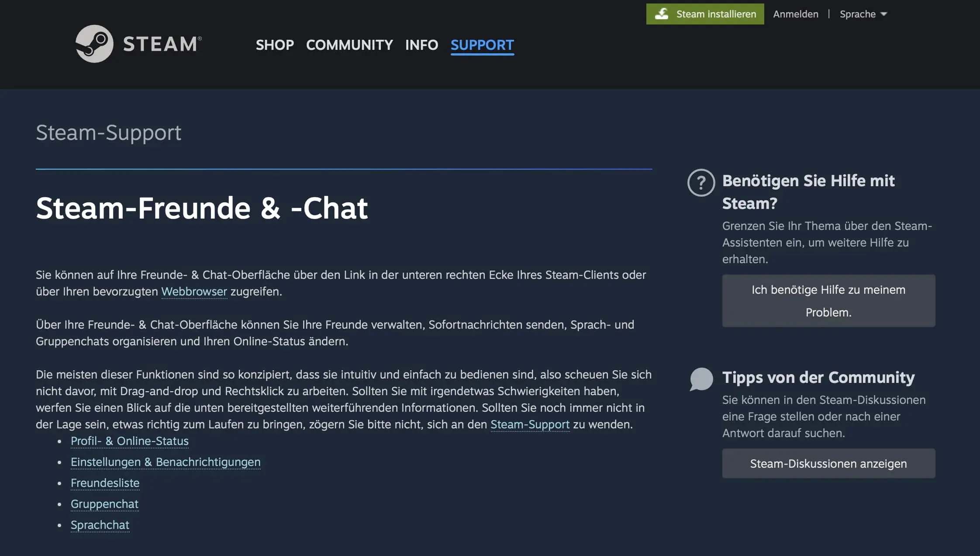Open the SHOP menu
Screen dimensions: 980x556
(275, 45)
